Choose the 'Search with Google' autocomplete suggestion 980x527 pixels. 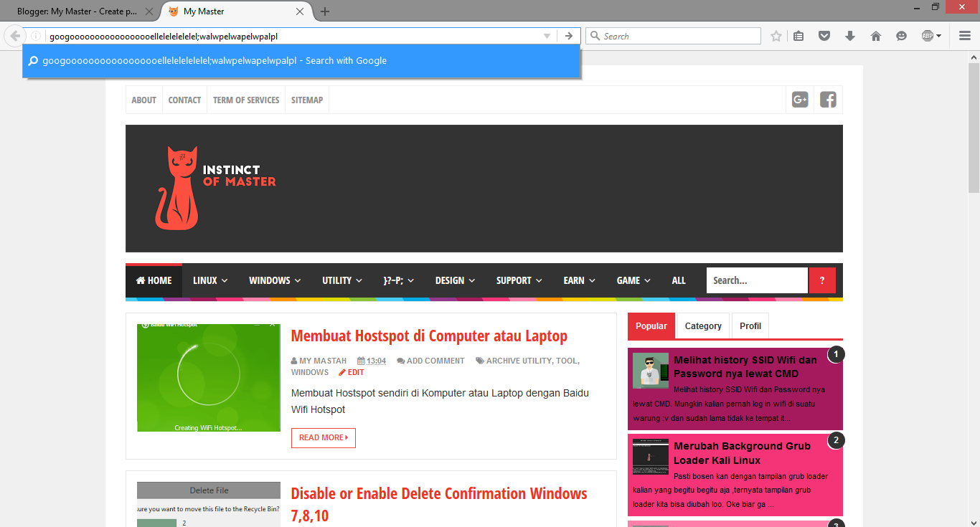301,61
